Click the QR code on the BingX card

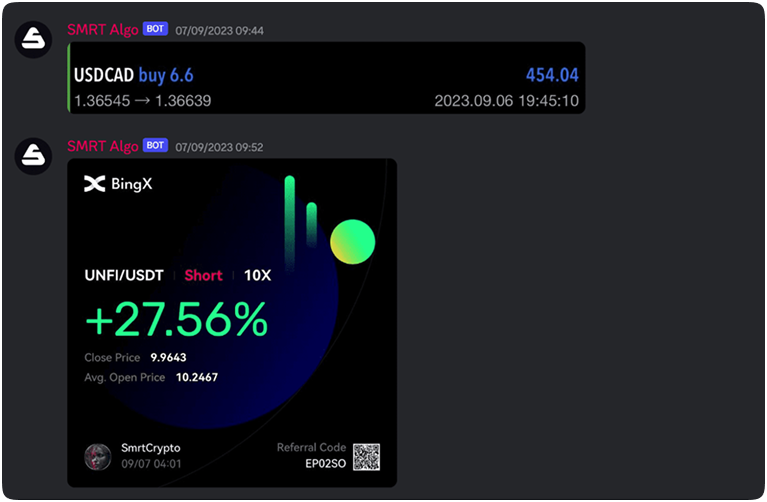coord(366,457)
